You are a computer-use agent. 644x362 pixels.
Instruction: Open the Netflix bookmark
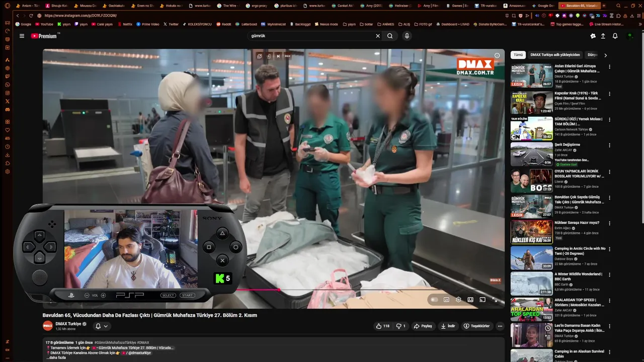[x=124, y=24]
